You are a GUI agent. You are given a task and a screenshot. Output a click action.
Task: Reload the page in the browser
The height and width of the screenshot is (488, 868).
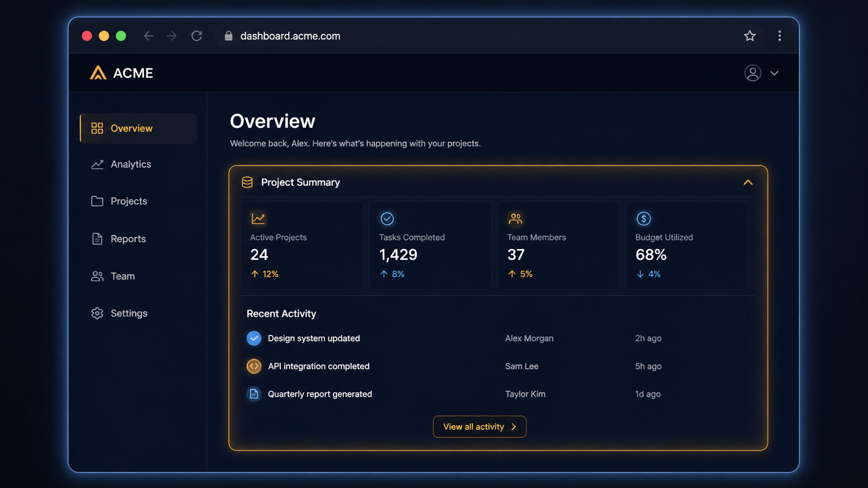click(x=197, y=36)
